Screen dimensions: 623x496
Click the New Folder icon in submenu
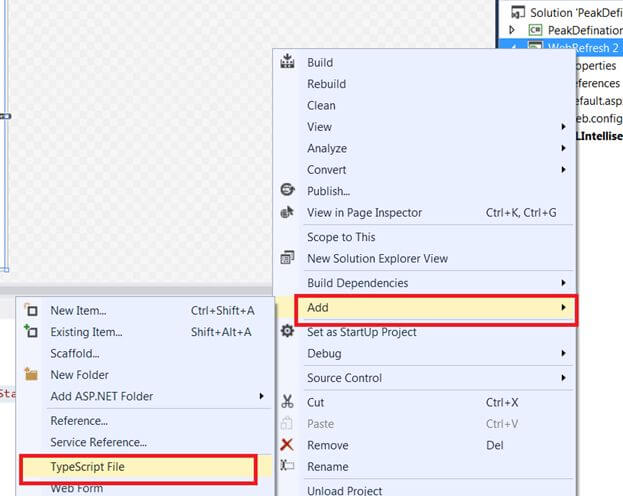(31, 374)
